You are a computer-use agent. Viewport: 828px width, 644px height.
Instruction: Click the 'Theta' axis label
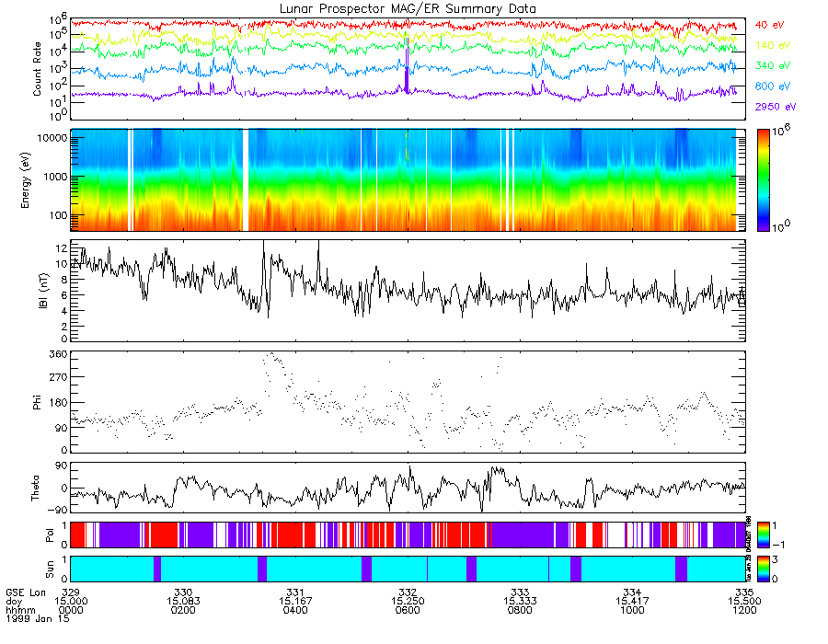pyautogui.click(x=35, y=488)
